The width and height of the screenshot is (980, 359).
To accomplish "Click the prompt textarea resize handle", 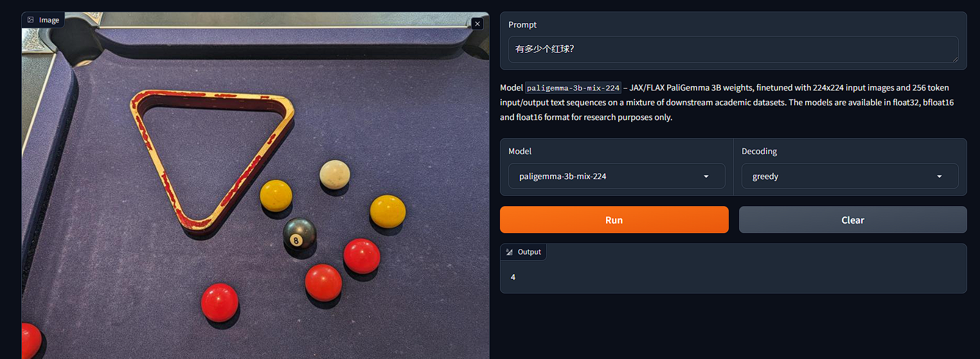I will 954,58.
